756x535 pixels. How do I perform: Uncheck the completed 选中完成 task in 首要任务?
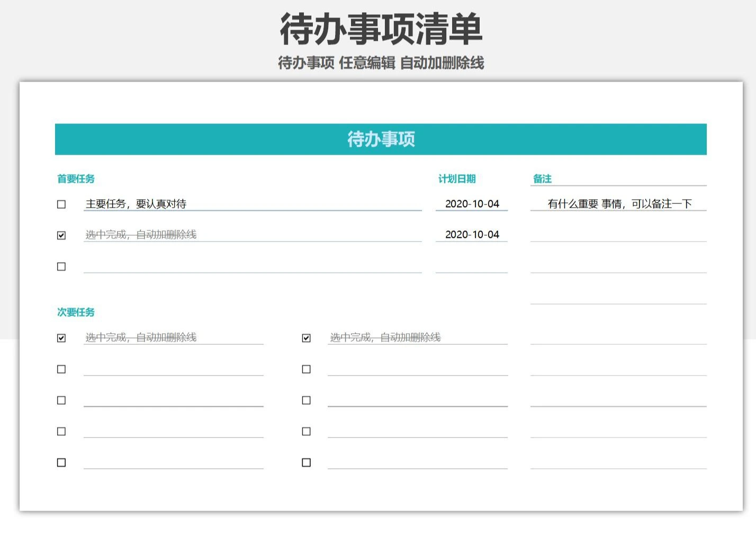click(61, 235)
